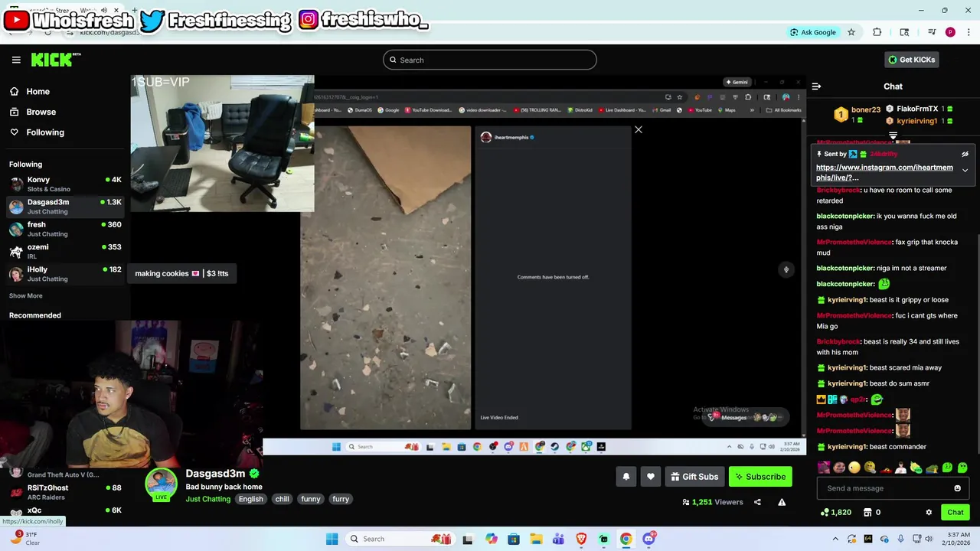Open the emoji picker in the chat input
The width and height of the screenshot is (980, 551).
point(957,488)
